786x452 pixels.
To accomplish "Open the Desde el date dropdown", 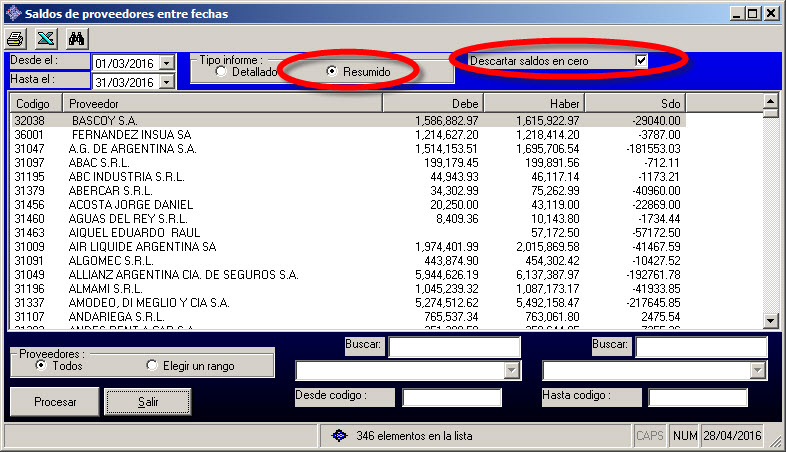I will point(166,63).
